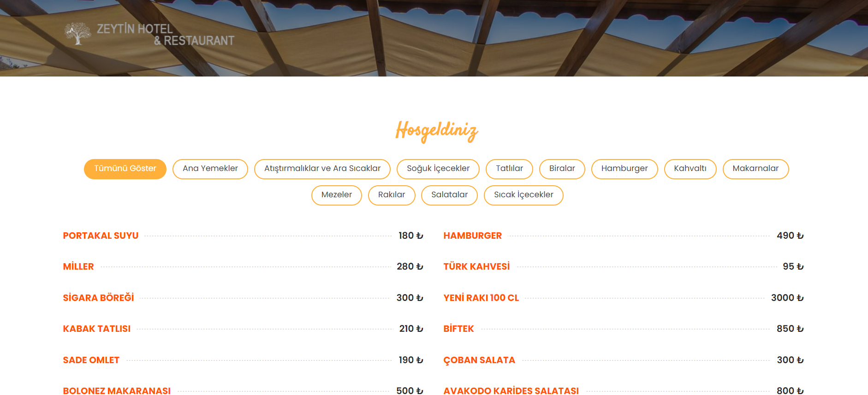The image size is (868, 395).
Task: Switch to Kahvaltı category
Action: [690, 169]
